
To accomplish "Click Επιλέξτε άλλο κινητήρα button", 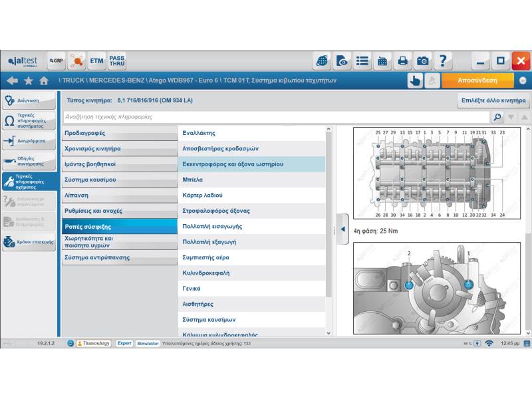I will [494, 101].
